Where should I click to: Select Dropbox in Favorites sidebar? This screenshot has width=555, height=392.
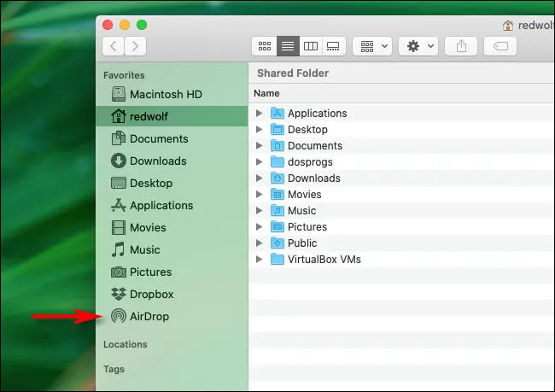coord(150,294)
